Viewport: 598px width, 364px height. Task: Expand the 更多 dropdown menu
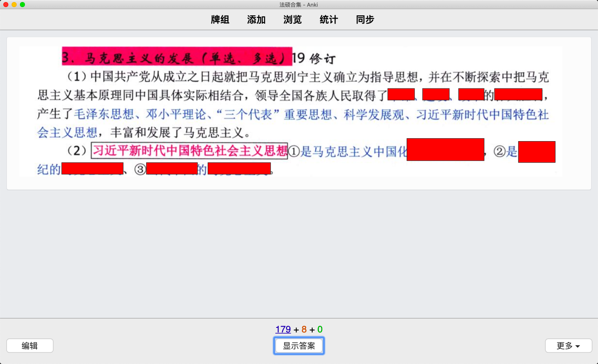569,346
